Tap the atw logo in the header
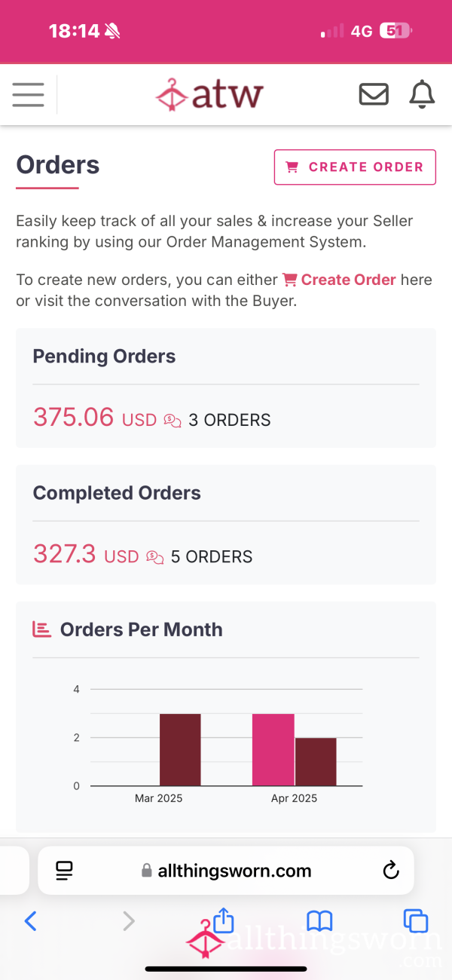Viewport: 452px width, 980px height. (209, 95)
